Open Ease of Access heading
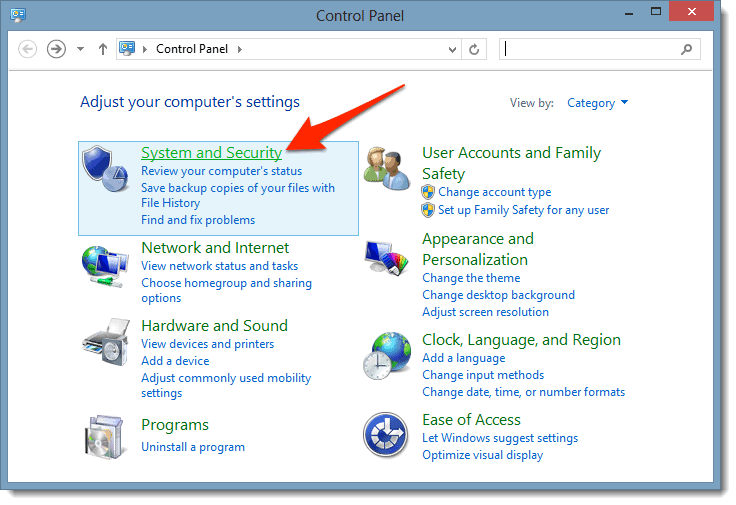This screenshot has height=505, width=736. (471, 419)
